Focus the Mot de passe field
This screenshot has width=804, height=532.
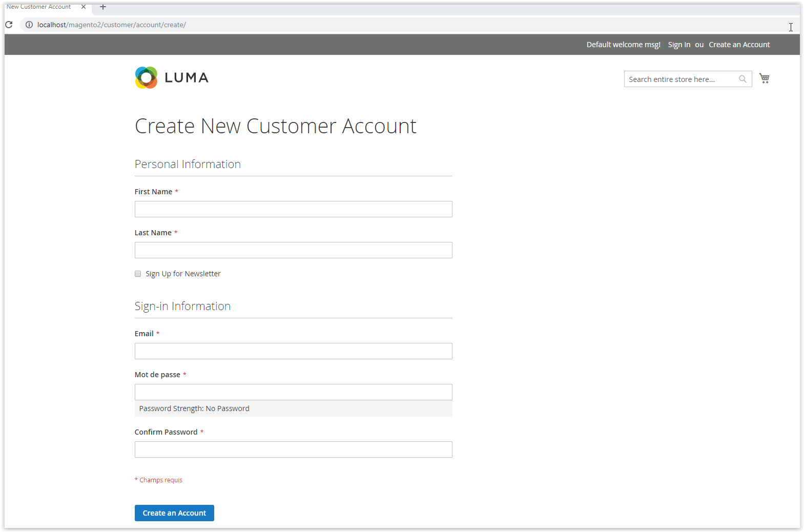pos(293,392)
